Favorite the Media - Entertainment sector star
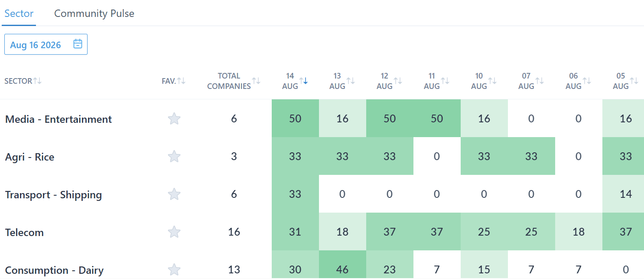644x279 pixels. 174,119
